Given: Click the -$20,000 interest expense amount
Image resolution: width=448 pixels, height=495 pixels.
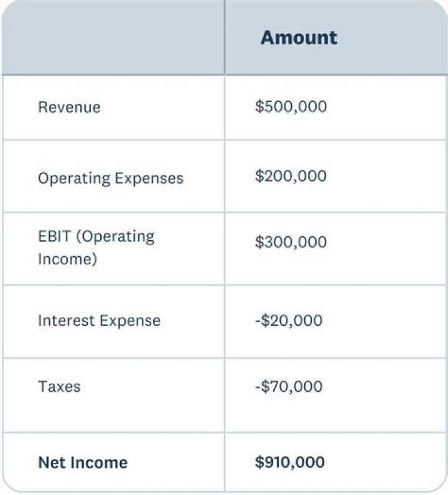Looking at the screenshot, I should coord(289,320).
